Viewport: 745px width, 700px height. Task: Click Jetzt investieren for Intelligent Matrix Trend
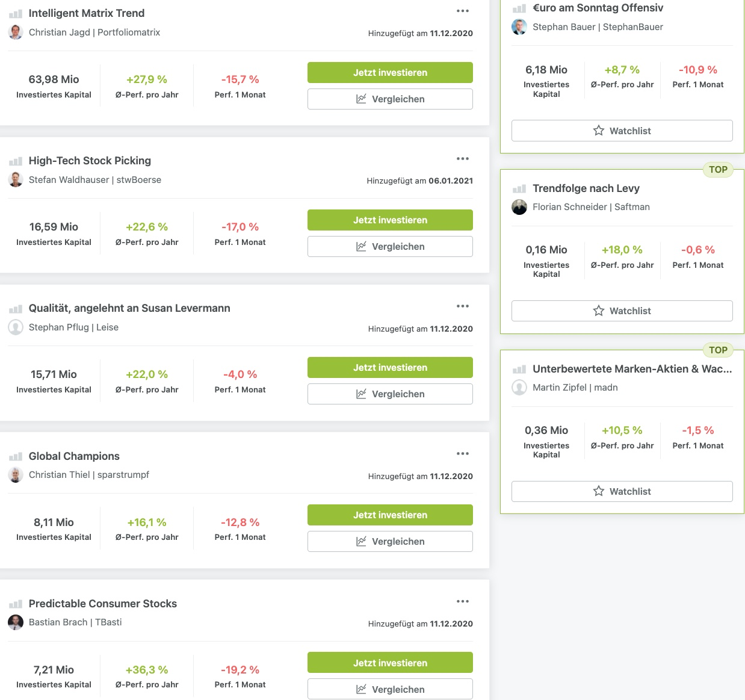click(x=390, y=72)
